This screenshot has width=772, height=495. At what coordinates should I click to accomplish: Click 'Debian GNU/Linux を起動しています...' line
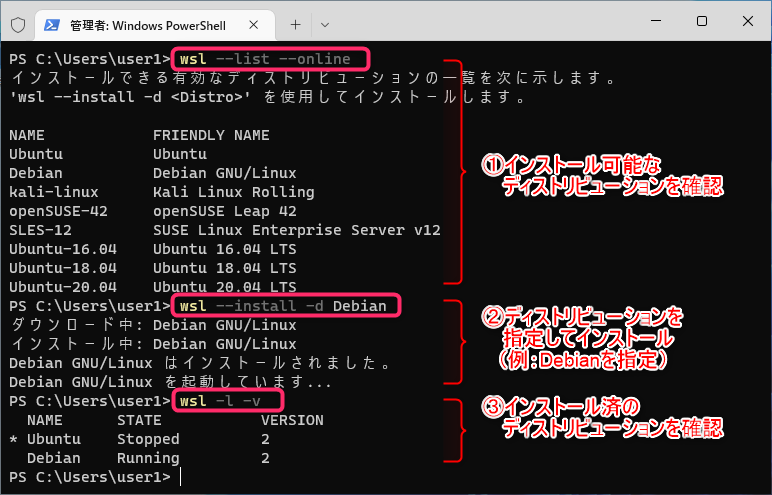click(x=170, y=382)
